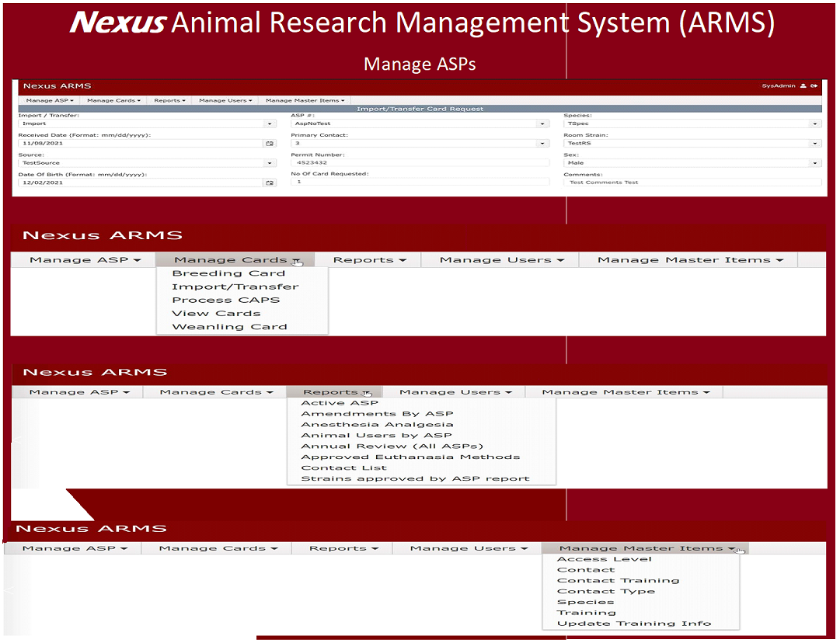Select Weanling Card menu entry
Viewport: 840px width, 643px height.
229,327
